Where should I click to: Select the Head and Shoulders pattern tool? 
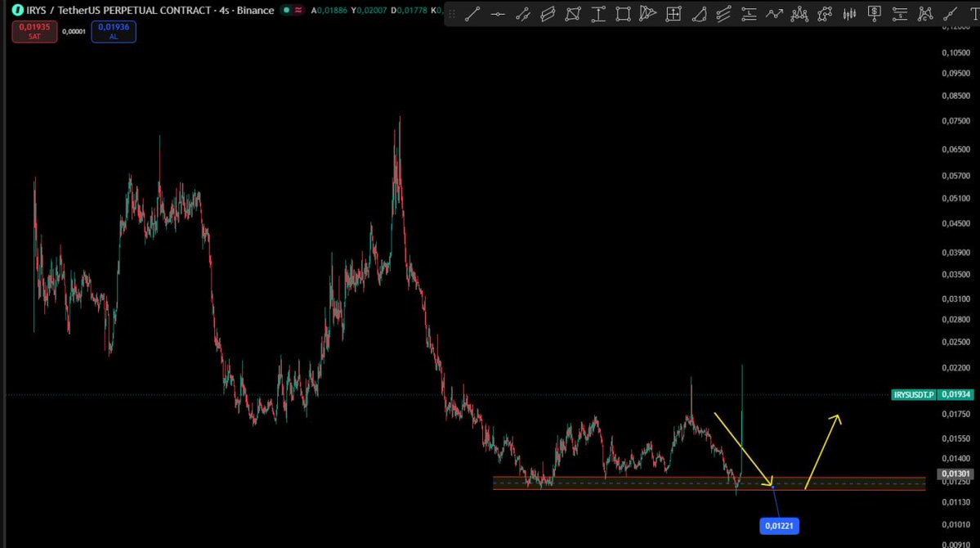799,14
